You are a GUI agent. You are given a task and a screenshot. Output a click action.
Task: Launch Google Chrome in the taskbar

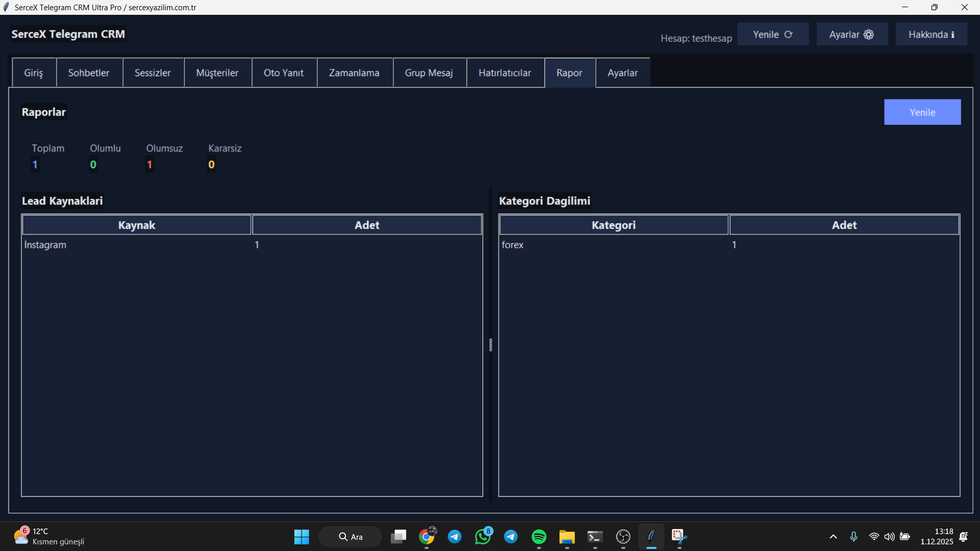click(x=427, y=537)
